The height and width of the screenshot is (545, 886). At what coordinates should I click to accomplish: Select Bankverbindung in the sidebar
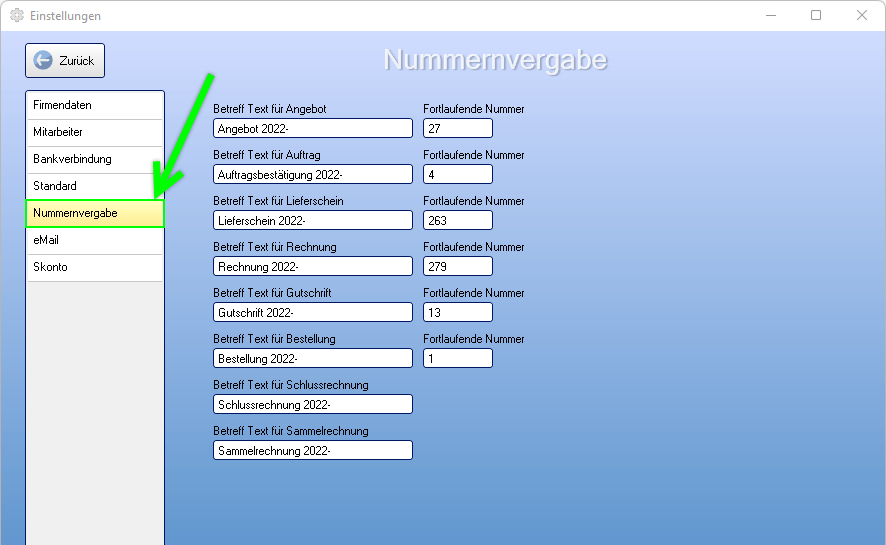[94, 159]
